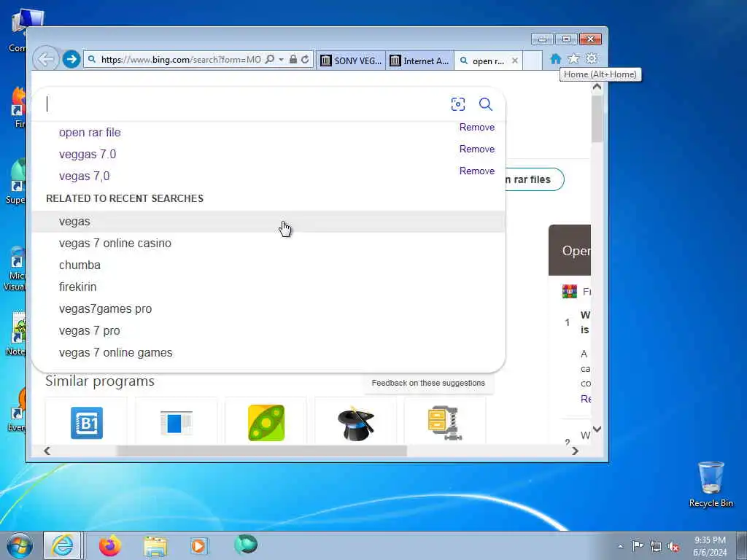
Task: Remove the "veggas 7.0" history entry
Action: pos(477,149)
